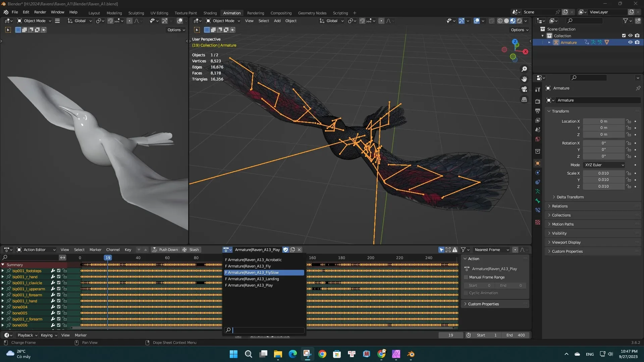Switch perspective/orthographic grid gizmo
This screenshot has width=644, height=362.
click(524, 100)
